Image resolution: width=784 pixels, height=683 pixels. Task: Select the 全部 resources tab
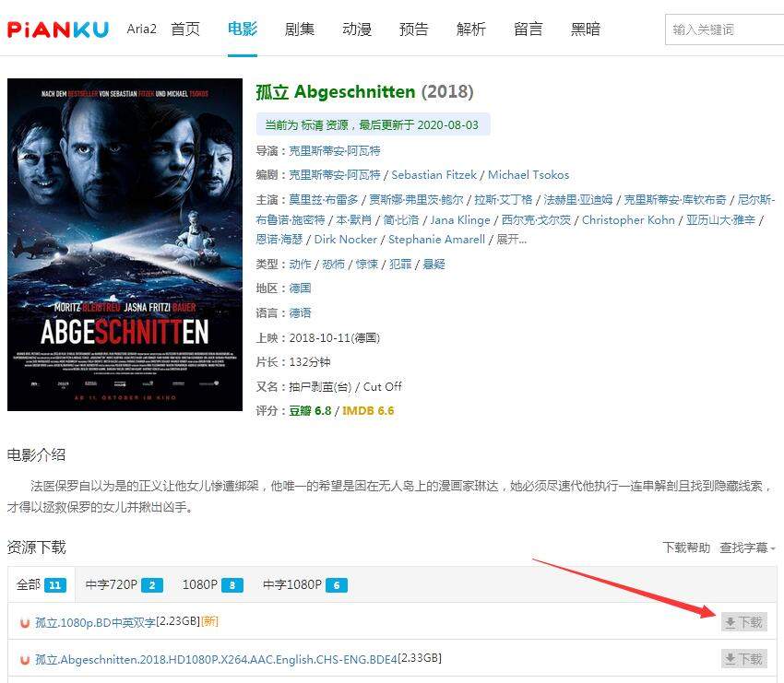42,584
